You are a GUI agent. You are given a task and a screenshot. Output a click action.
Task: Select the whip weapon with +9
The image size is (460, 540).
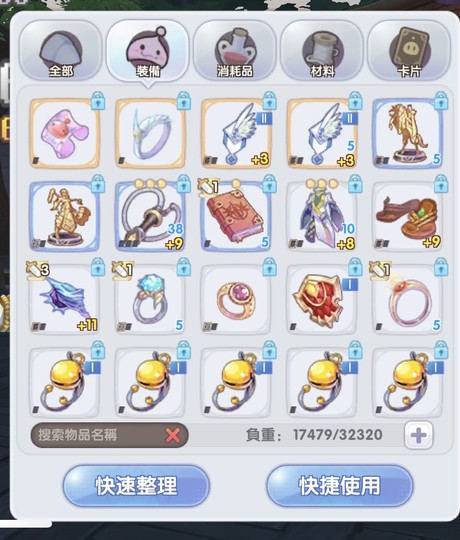pos(150,216)
